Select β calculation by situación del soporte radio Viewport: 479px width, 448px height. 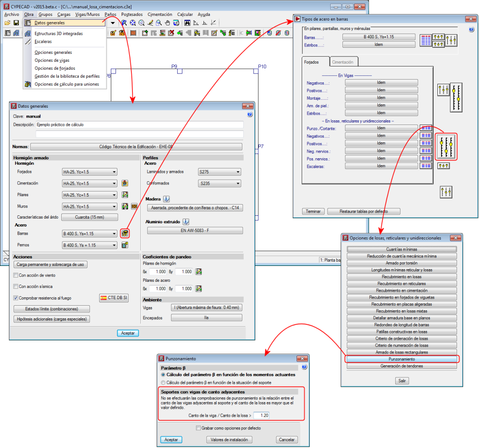click(x=163, y=382)
